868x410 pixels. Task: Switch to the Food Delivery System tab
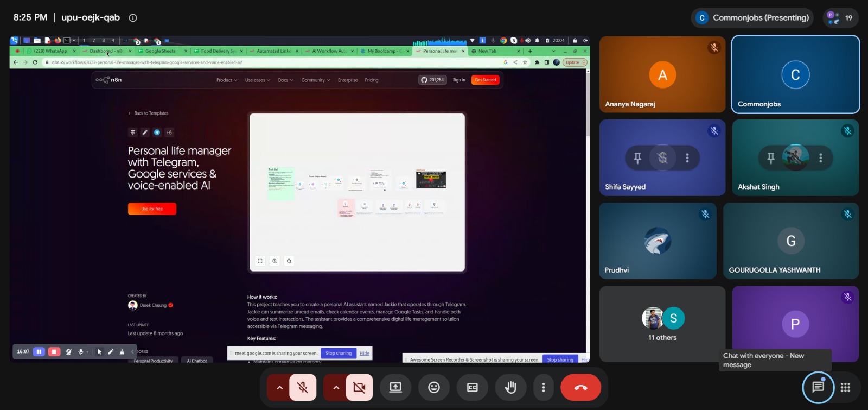click(x=218, y=51)
